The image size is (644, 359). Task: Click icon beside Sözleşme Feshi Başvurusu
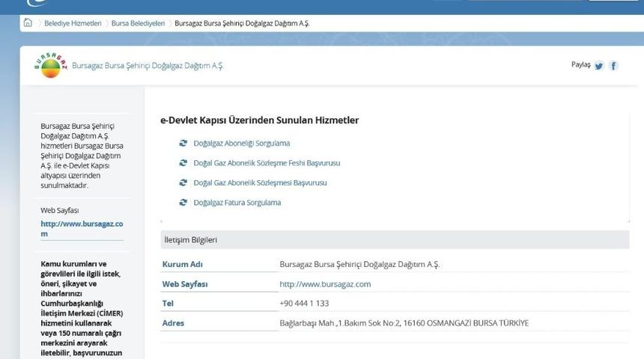point(183,163)
